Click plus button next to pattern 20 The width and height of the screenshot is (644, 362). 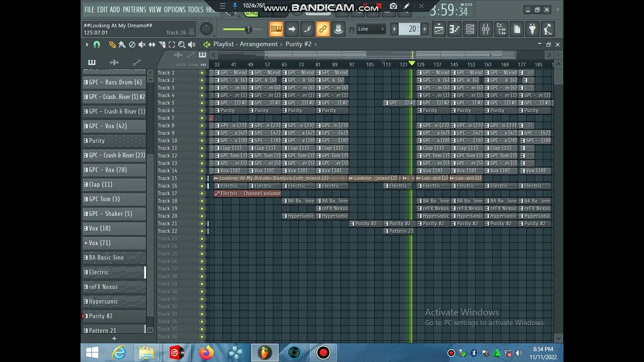(424, 29)
